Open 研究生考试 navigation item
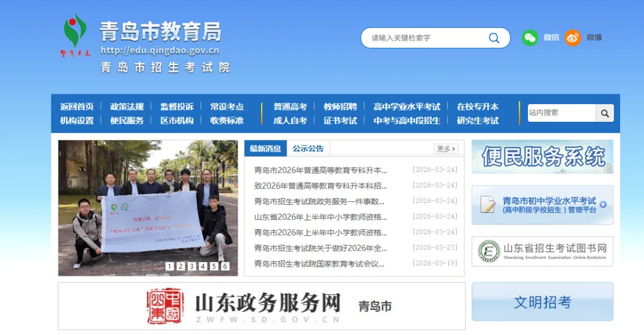This screenshot has width=644, height=335. coord(478,121)
